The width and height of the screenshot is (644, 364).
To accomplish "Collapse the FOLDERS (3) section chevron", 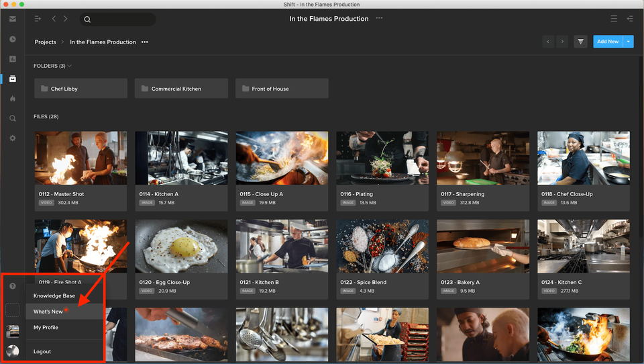I will (69, 66).
